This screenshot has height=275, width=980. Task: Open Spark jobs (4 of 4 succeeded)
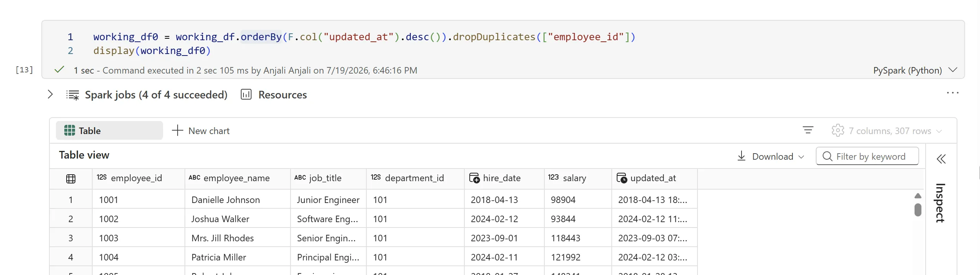[x=156, y=95]
